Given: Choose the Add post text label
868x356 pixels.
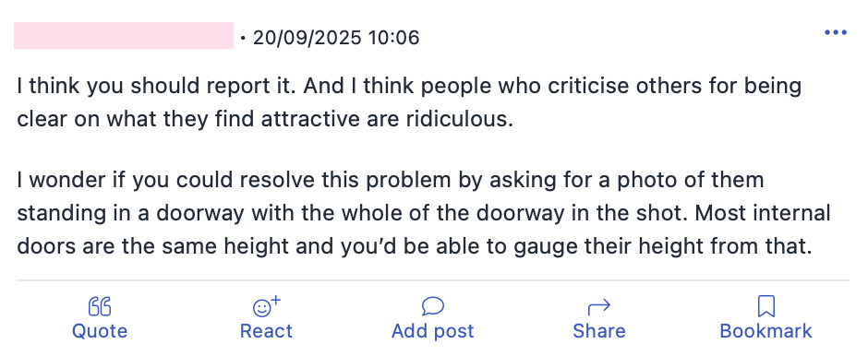Looking at the screenshot, I should click(x=433, y=331).
